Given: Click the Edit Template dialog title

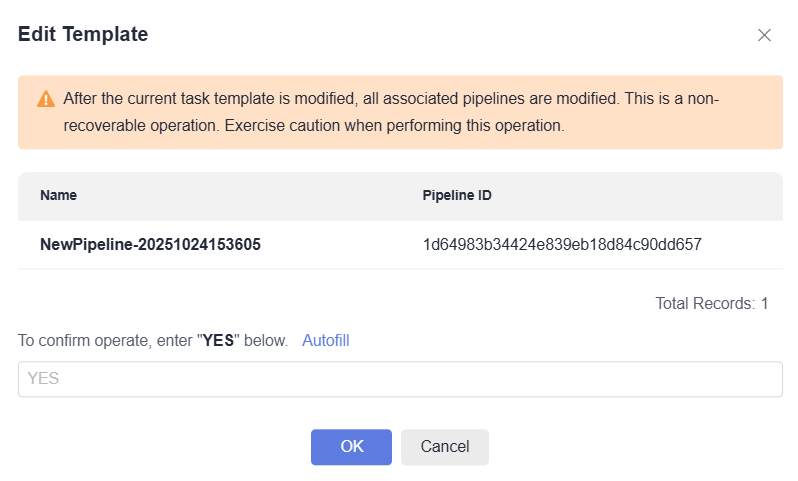Looking at the screenshot, I should coord(83,34).
